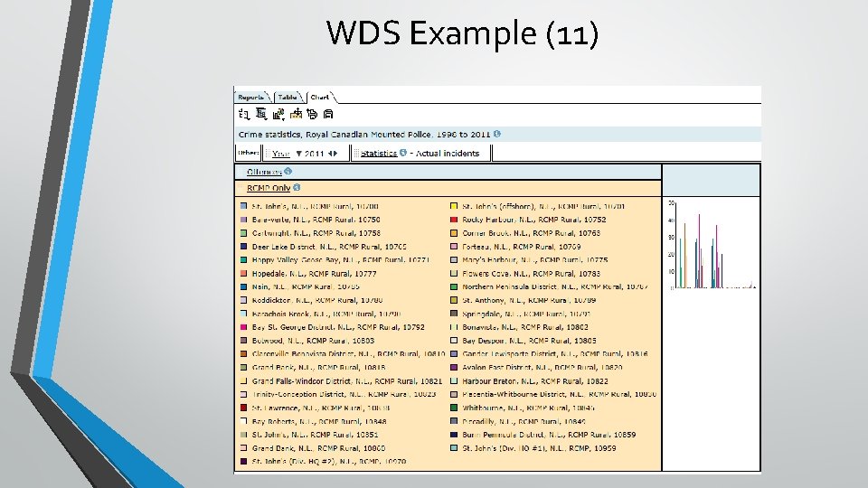
Task: Click the dark red swatch for St. Lawrence
Action: point(243,408)
